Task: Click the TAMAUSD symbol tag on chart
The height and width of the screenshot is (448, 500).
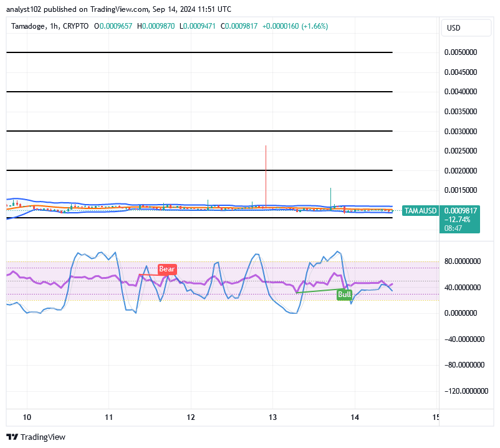Action: pos(420,211)
